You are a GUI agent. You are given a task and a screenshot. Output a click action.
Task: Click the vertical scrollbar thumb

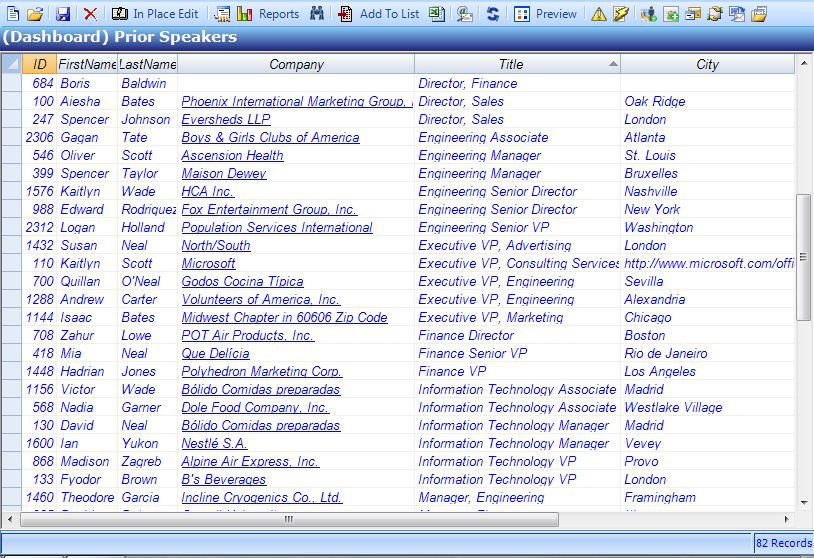pos(804,257)
